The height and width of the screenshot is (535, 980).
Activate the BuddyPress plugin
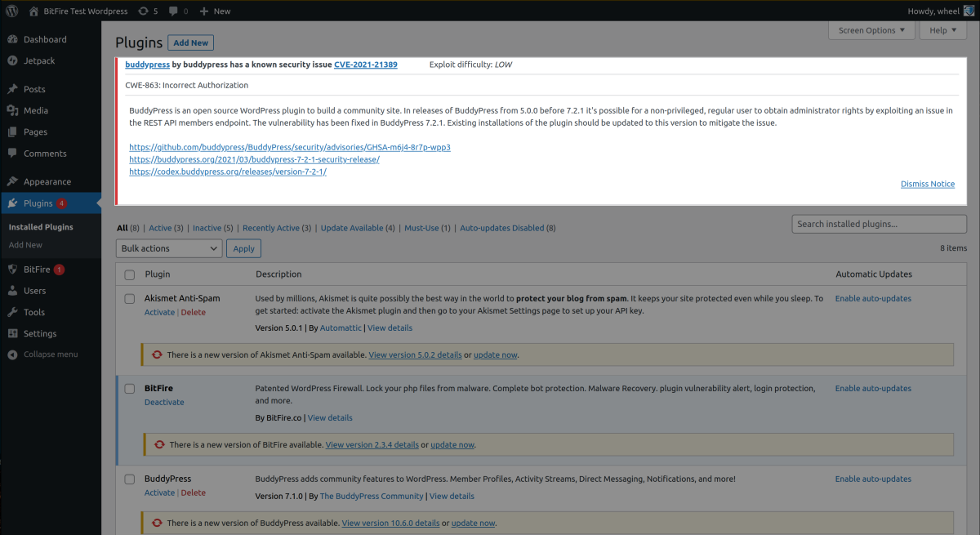pos(159,493)
